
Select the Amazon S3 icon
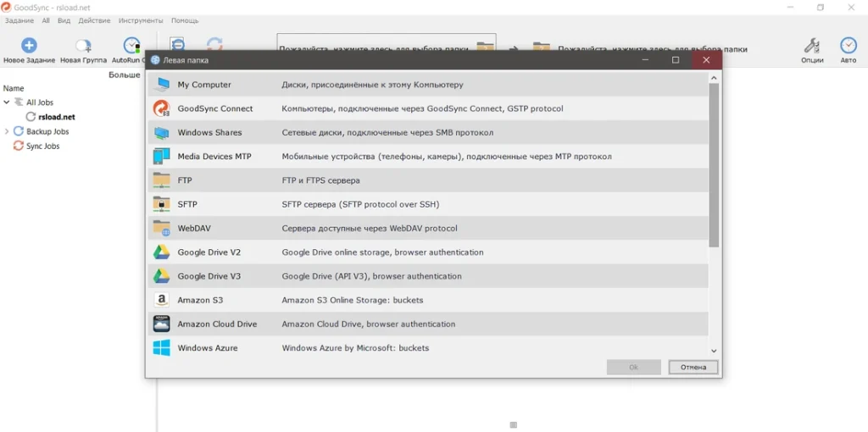tap(161, 300)
